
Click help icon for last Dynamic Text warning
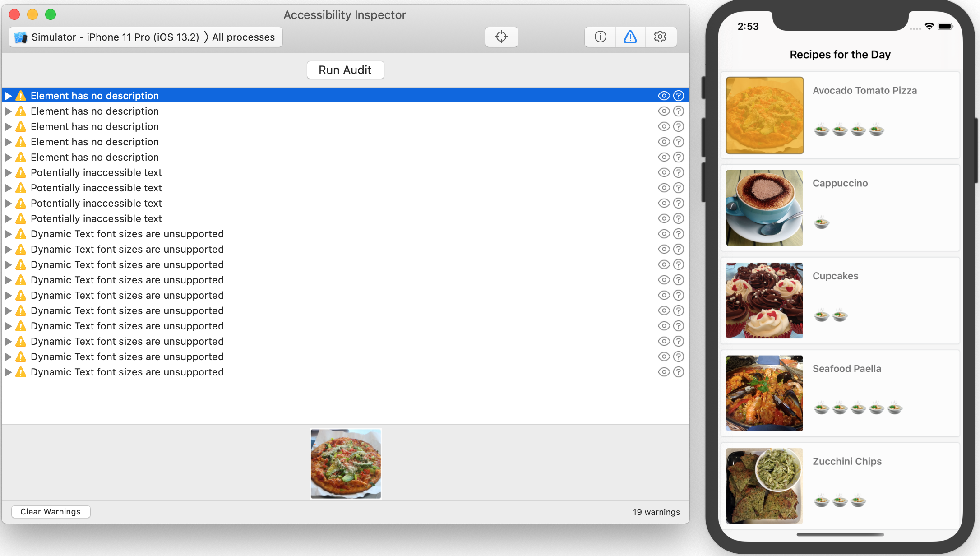point(679,372)
